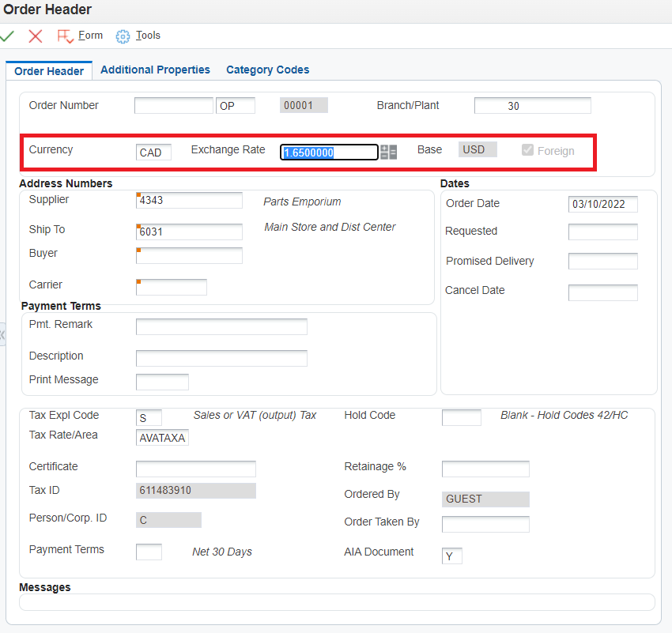The width and height of the screenshot is (672, 633).
Task: Click the Exchange Rate field 1.6500000
Action: point(329,152)
